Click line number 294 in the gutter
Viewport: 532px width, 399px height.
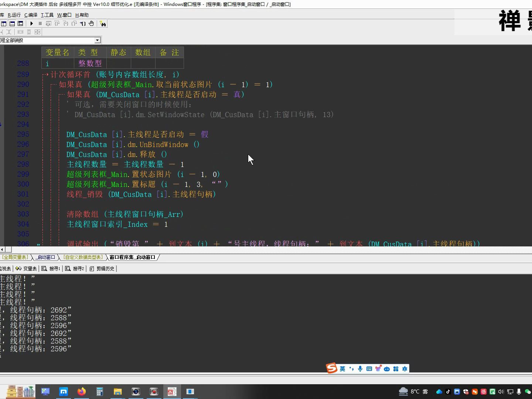coord(23,124)
